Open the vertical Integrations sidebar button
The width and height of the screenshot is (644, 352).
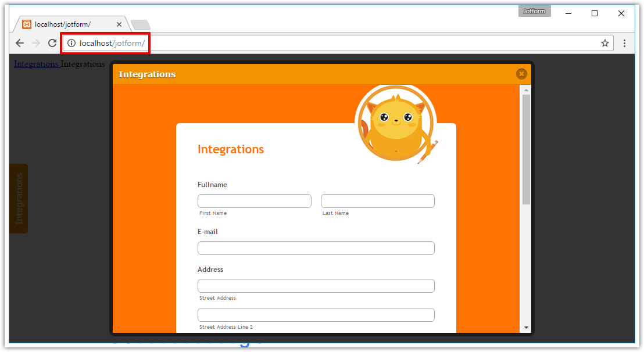[x=18, y=198]
